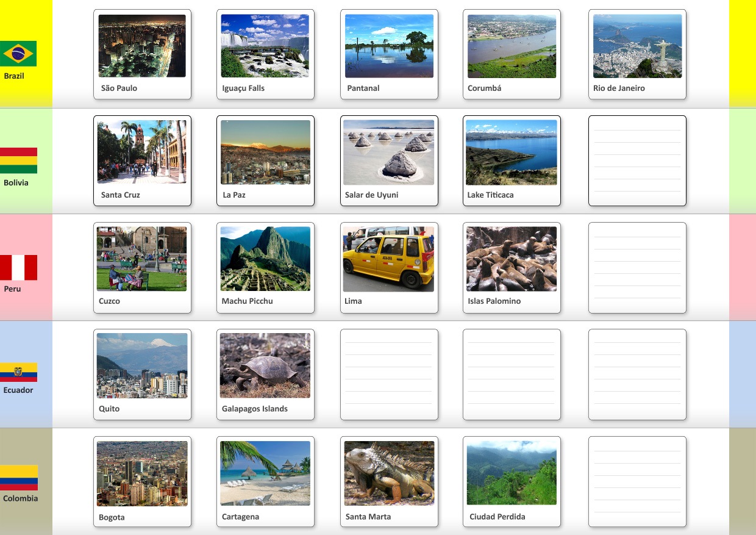756x535 pixels.
Task: Open the Lima yellow taxi photo
Action: coord(389,259)
